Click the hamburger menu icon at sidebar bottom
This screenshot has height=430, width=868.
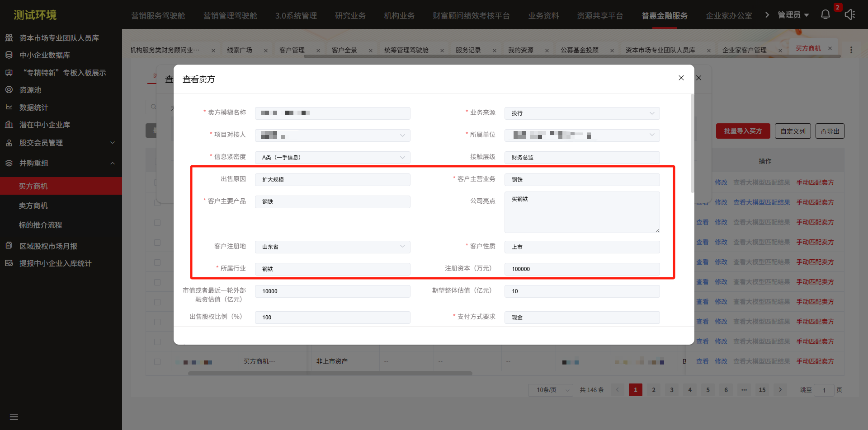14,417
